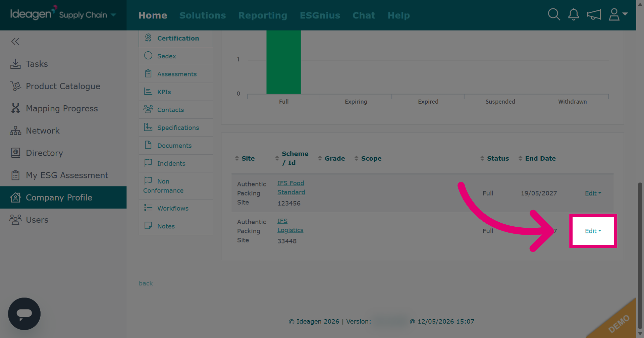Click the Withdrawn chart axis label
The height and width of the screenshot is (338, 644).
572,102
